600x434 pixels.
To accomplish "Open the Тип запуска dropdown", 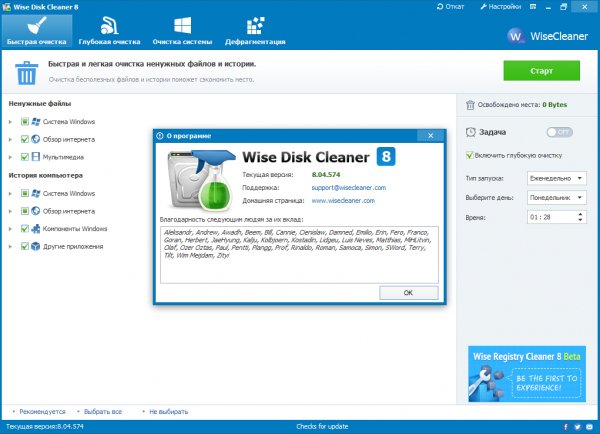I will 557,178.
